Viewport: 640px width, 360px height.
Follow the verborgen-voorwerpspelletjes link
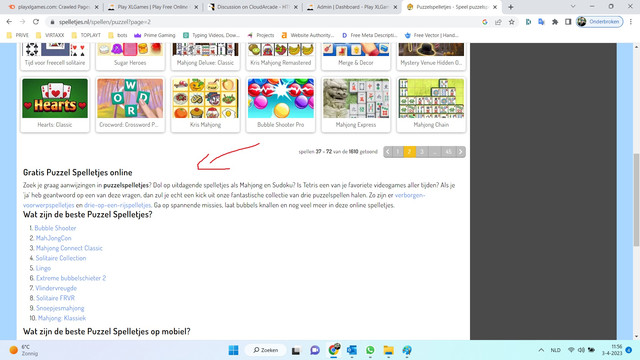tap(410, 195)
